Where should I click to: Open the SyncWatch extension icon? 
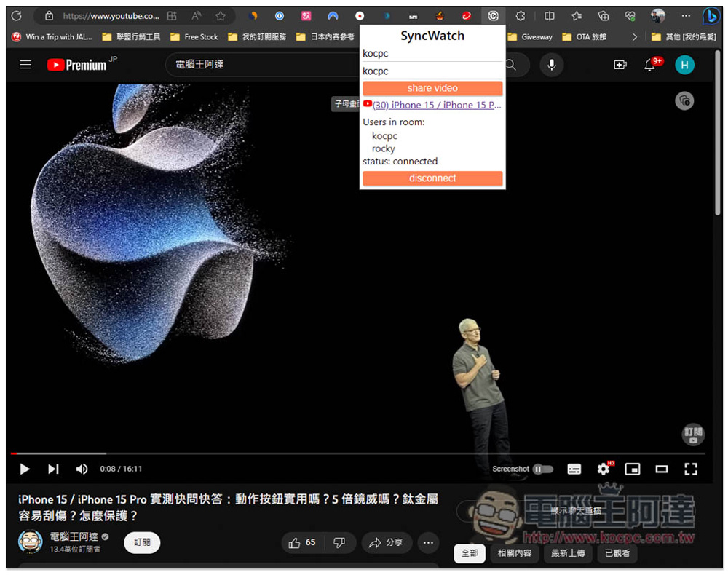(x=493, y=16)
